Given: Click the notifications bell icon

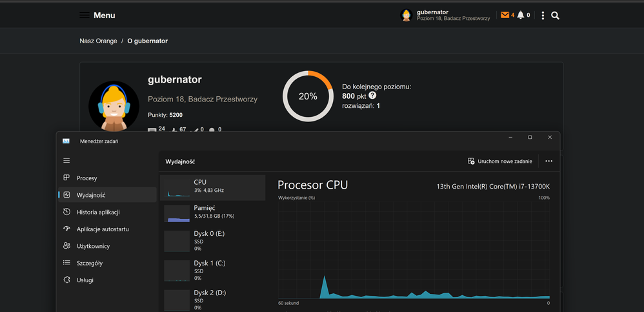Looking at the screenshot, I should (x=521, y=15).
